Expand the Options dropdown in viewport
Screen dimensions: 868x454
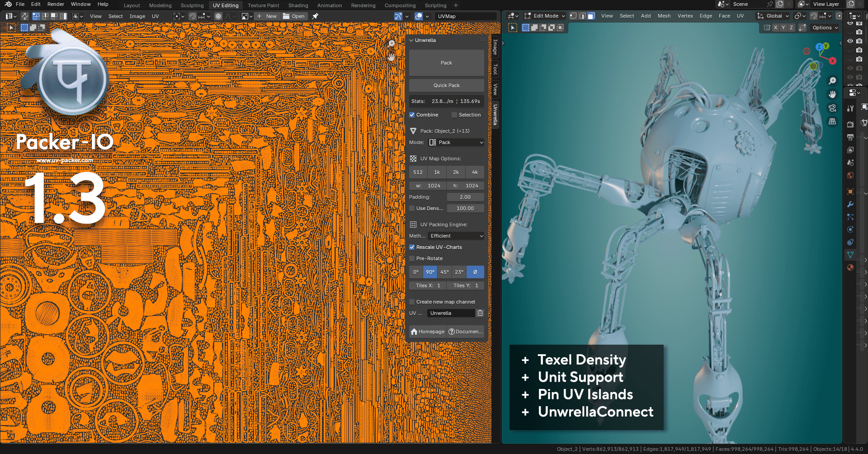[x=825, y=28]
